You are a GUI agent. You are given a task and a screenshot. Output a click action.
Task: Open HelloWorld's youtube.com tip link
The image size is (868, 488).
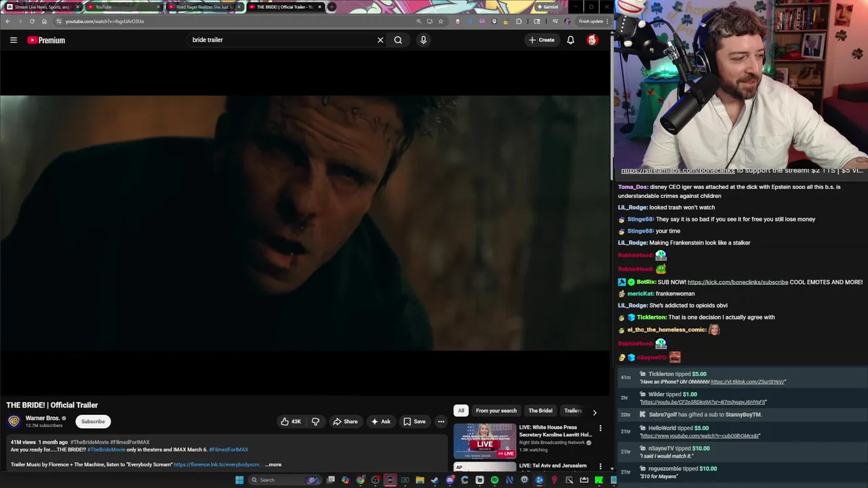(x=700, y=436)
